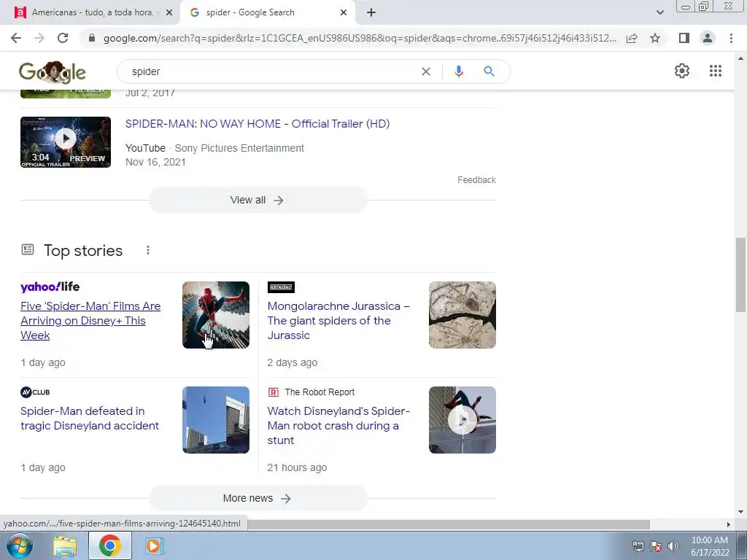Click the Google doodle logo
Screen dimensions: 747x560
click(53, 72)
